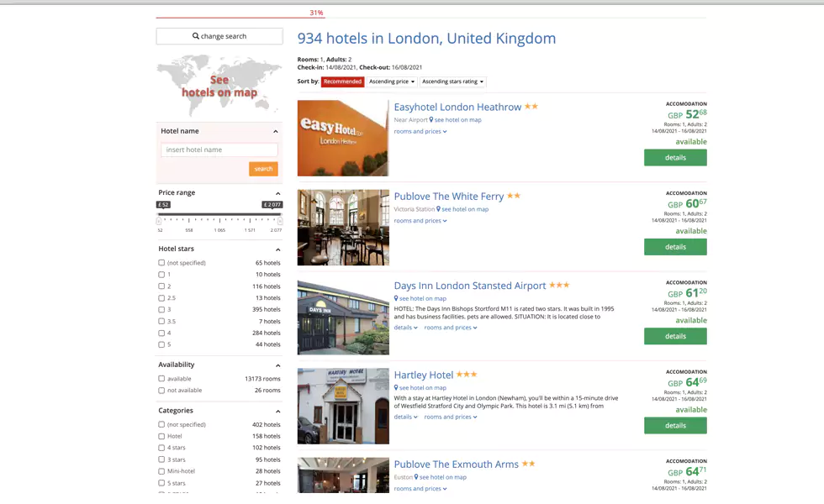The height and width of the screenshot is (504, 824).
Task: Open the 'See hotels on map' world map
Action: coord(219,84)
